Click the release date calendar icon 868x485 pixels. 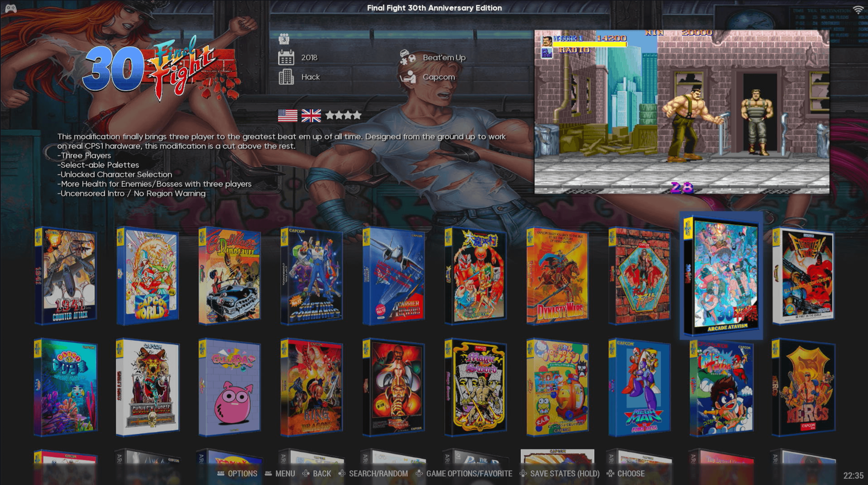[286, 58]
